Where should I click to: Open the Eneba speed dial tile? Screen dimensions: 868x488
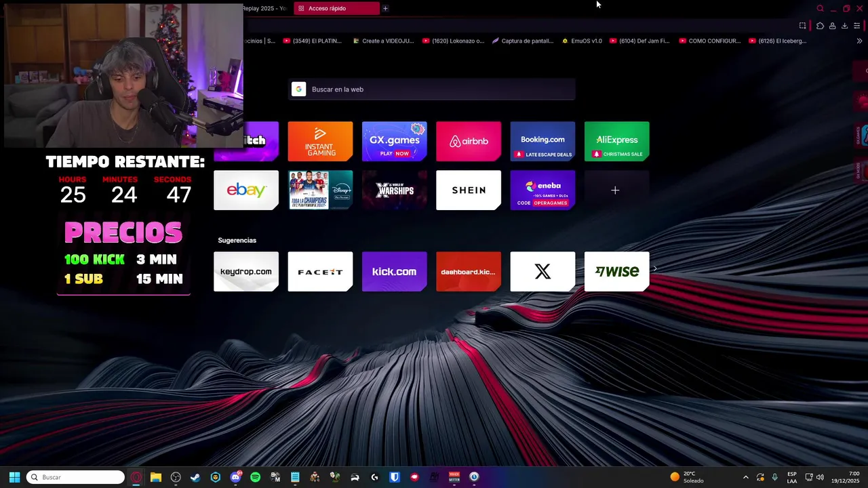(x=542, y=190)
